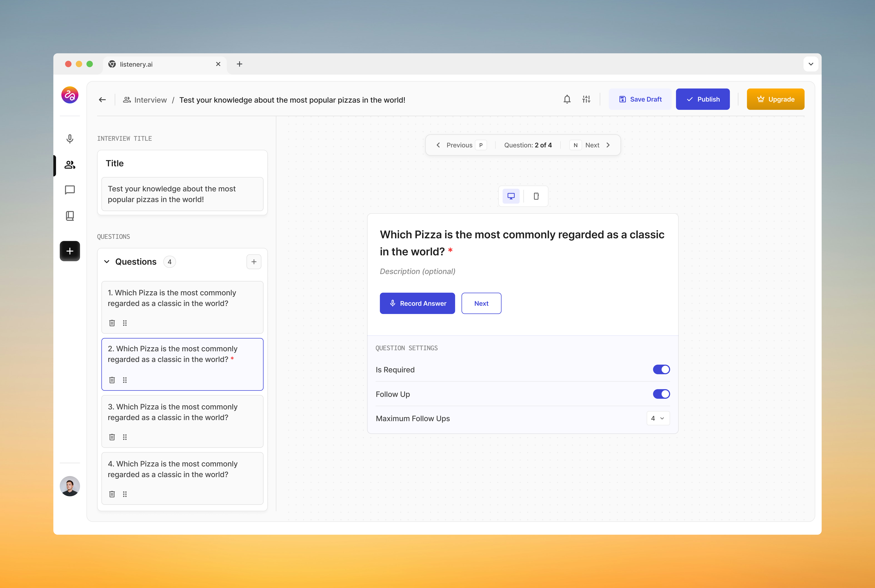The width and height of the screenshot is (875, 588).
Task: Select question 3 card
Action: pyautogui.click(x=182, y=422)
